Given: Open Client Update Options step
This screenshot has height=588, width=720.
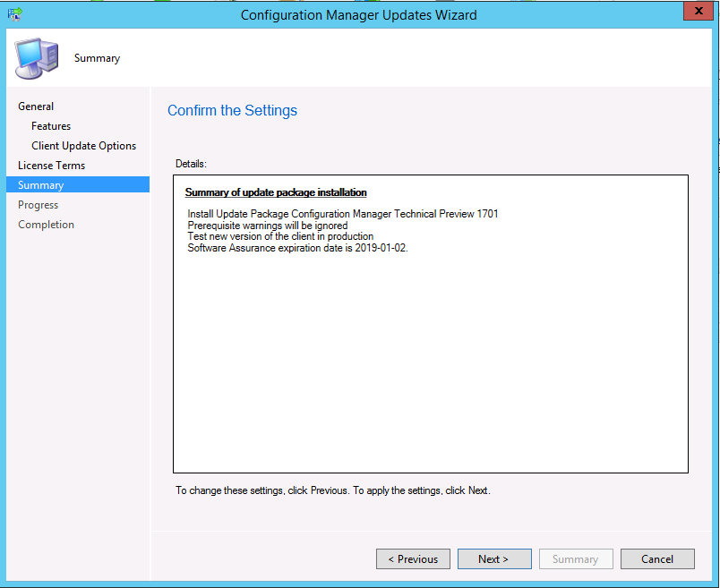Looking at the screenshot, I should 83,146.
